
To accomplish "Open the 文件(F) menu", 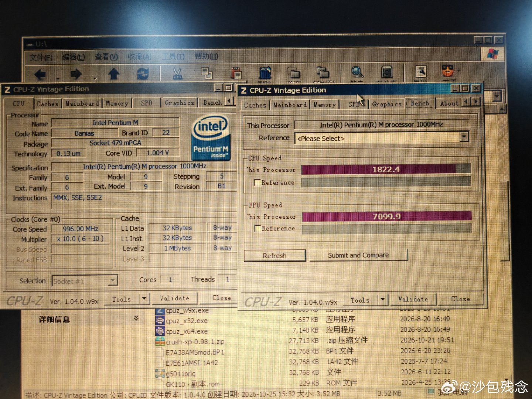I will pos(41,57).
